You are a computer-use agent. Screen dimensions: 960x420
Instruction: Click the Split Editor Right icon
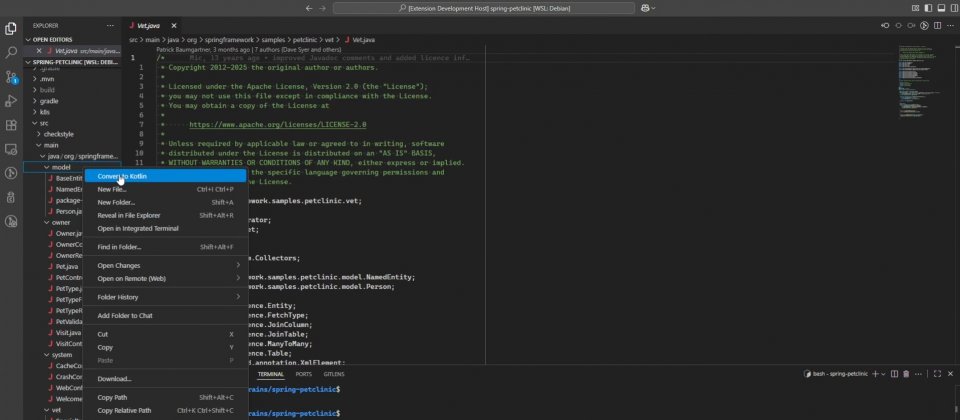(x=938, y=25)
